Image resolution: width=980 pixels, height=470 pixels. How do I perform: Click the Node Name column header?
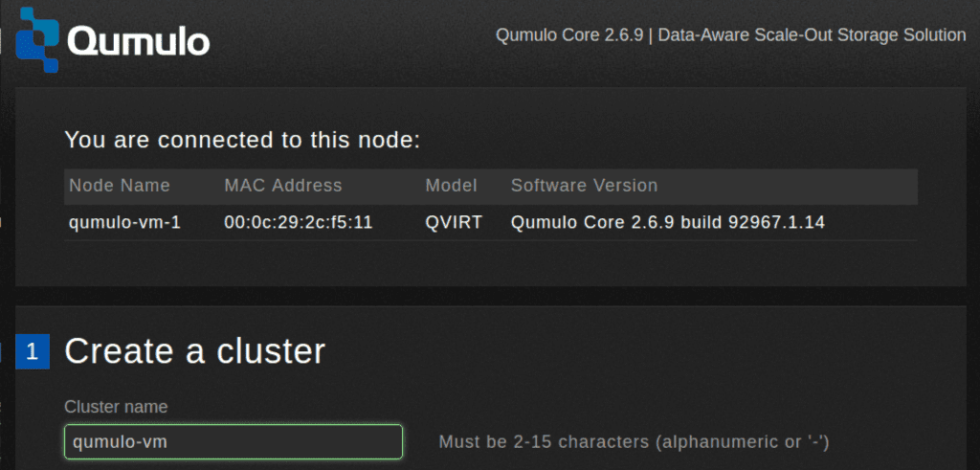[x=120, y=186]
